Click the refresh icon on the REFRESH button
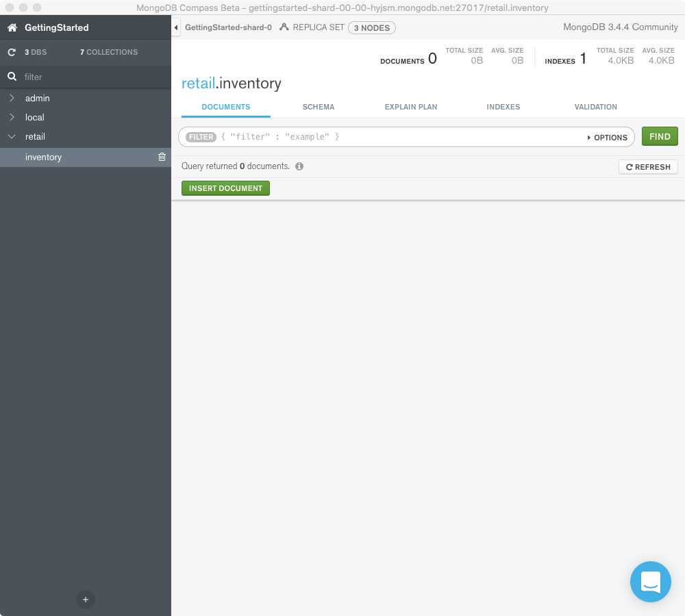 (630, 166)
